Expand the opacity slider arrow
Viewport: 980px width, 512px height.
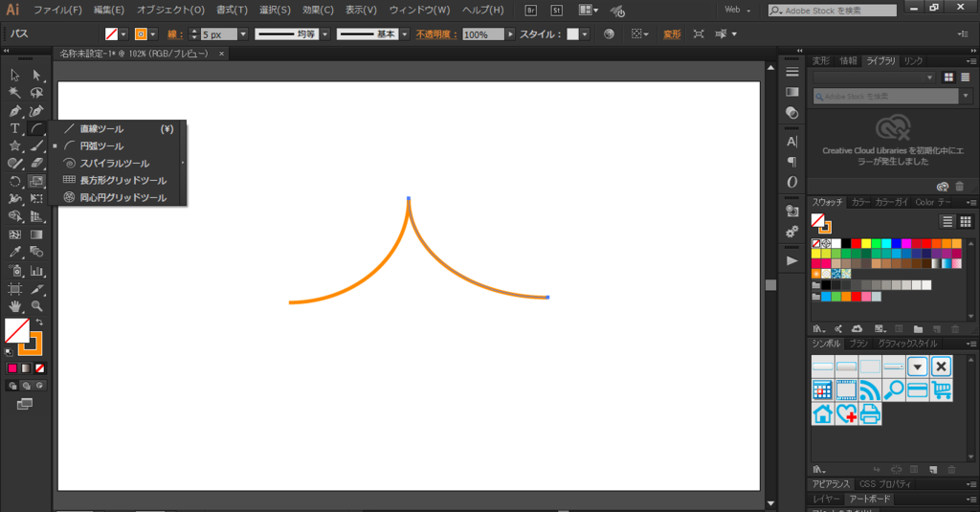pos(511,34)
